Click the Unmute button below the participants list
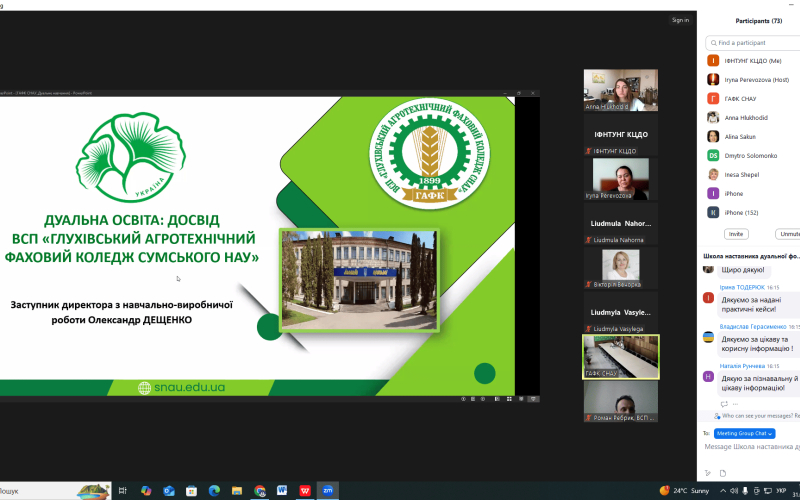The height and width of the screenshot is (500, 800). click(788, 234)
